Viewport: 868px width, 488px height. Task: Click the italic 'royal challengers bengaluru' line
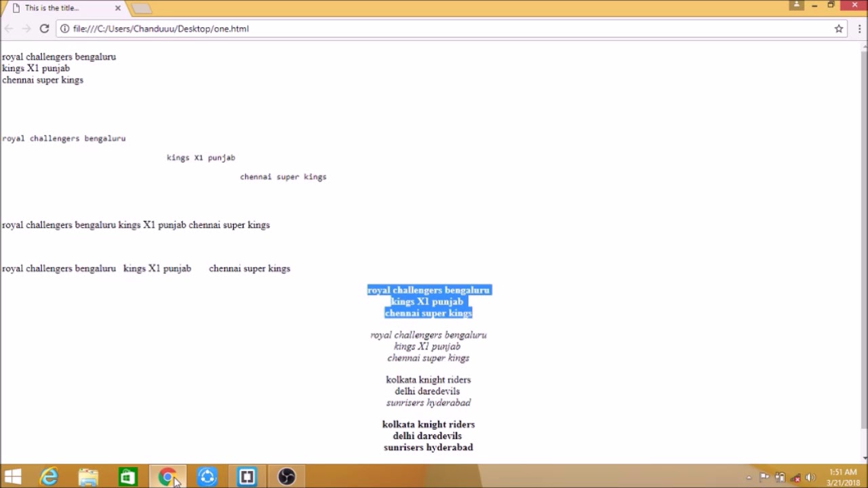click(429, 335)
